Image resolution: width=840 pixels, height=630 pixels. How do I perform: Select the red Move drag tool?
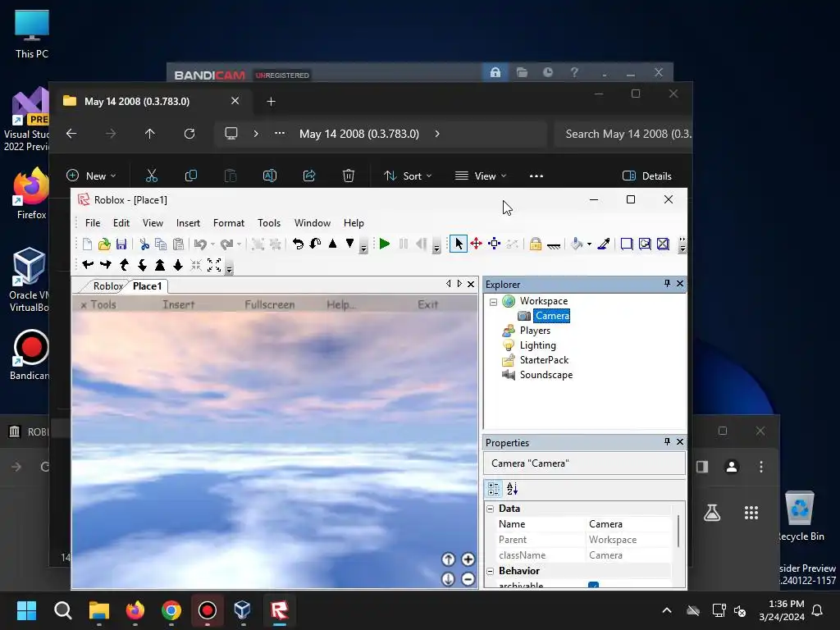(x=477, y=244)
